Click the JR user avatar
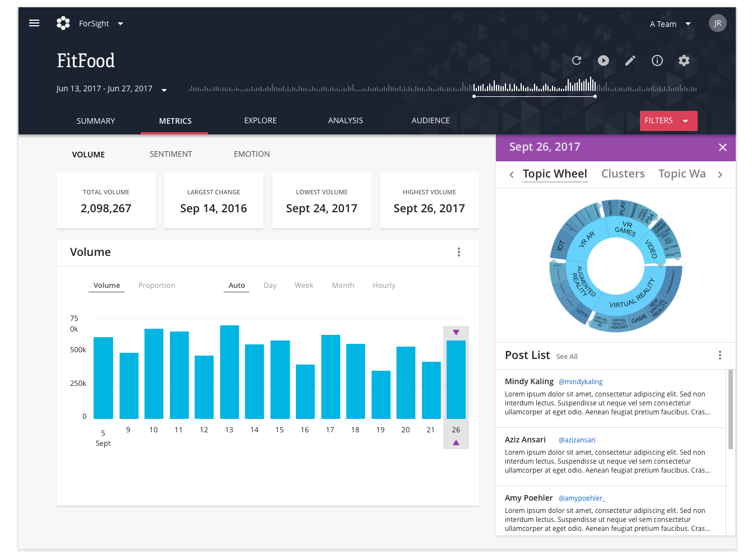The width and height of the screenshot is (752, 560). [x=717, y=23]
